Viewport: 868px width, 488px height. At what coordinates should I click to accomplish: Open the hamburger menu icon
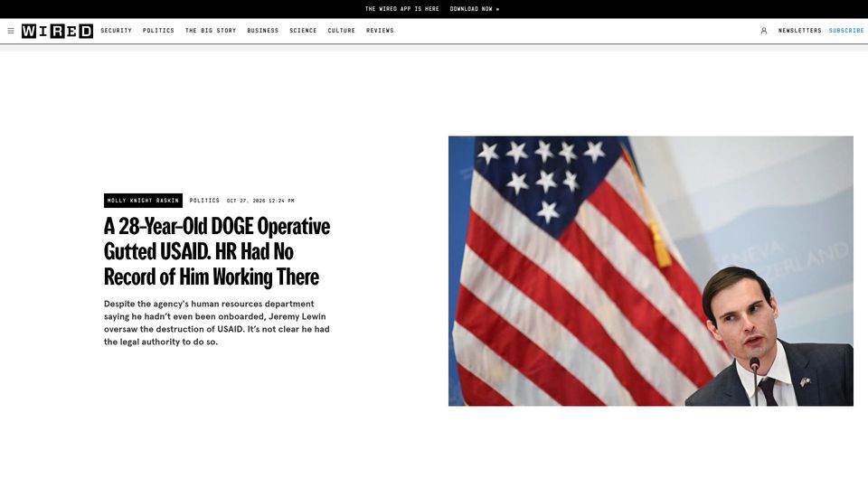11,31
